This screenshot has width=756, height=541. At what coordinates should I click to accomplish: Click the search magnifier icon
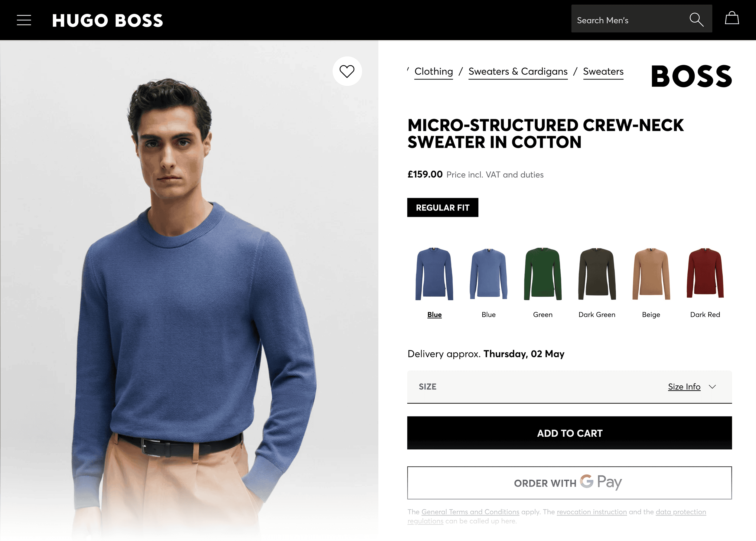(697, 19)
